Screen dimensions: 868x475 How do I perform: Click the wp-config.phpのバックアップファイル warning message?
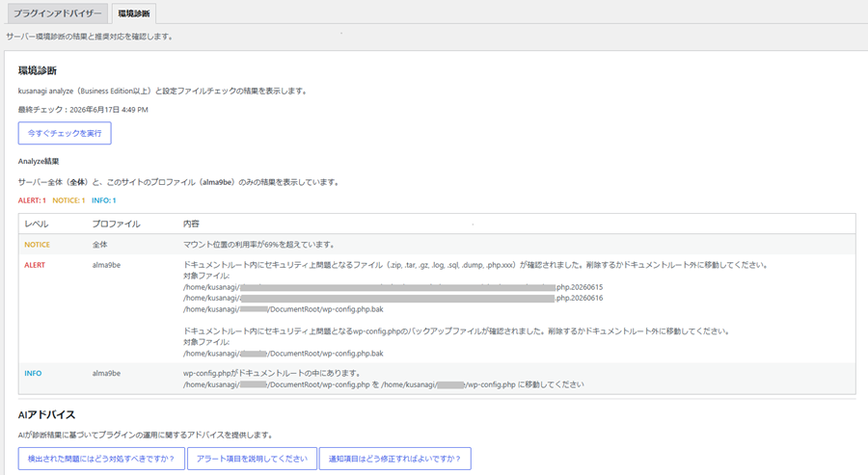(x=456, y=331)
